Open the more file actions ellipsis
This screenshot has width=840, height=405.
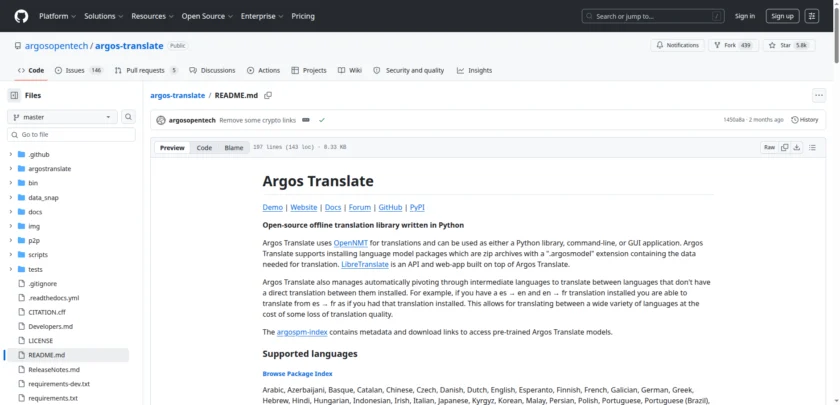pos(819,95)
